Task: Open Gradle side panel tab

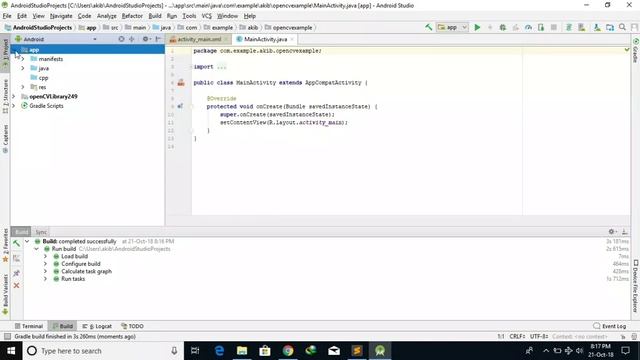Action: click(x=636, y=50)
